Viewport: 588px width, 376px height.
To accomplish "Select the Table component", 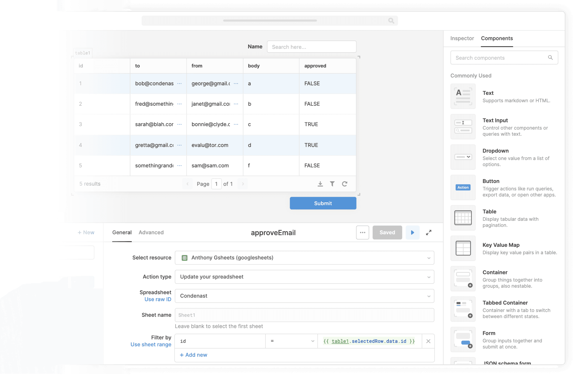I will click(463, 218).
